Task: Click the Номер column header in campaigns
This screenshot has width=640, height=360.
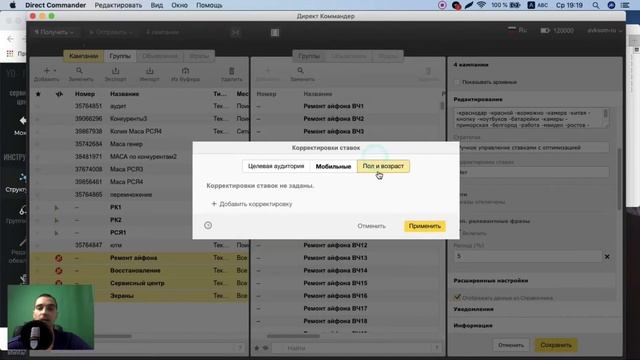Action: coord(84,94)
